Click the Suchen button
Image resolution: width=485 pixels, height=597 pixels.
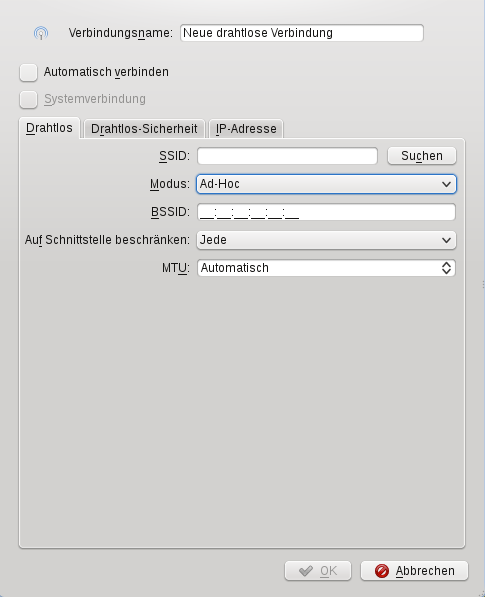(x=422, y=156)
